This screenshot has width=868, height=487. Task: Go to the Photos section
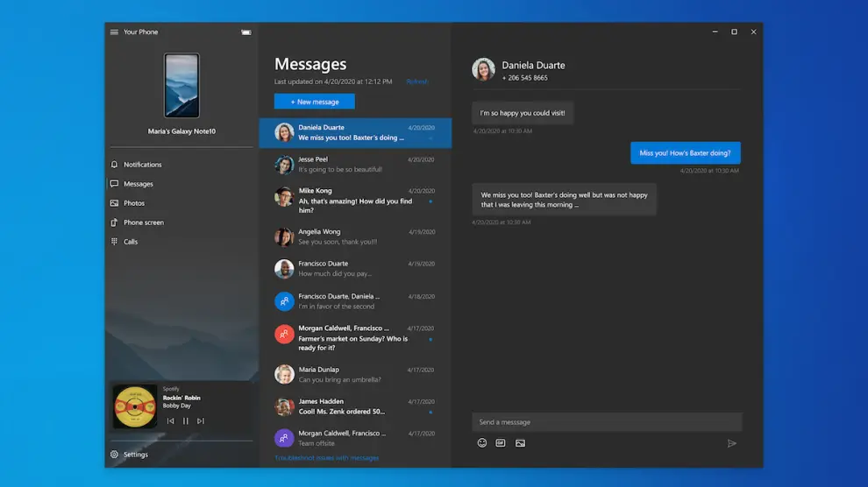133,203
